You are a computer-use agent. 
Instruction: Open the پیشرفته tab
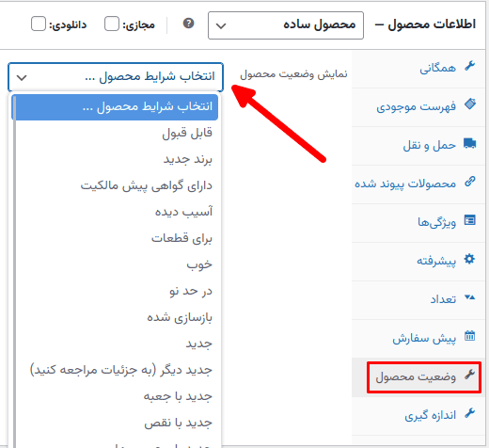click(x=418, y=262)
